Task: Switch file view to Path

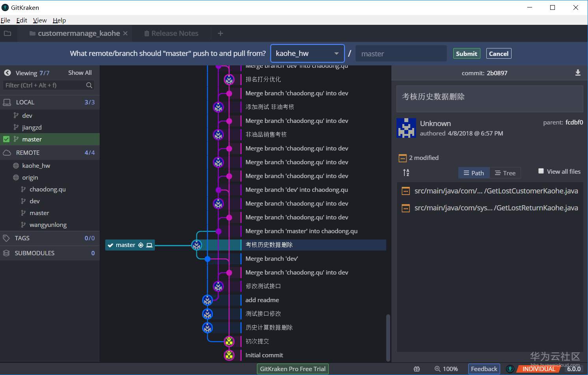Action: click(474, 173)
